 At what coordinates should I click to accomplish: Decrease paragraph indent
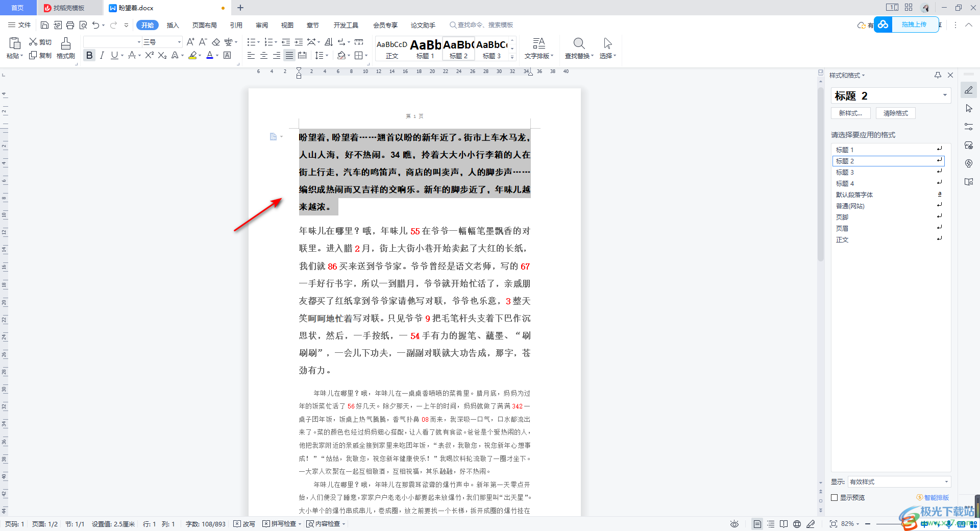pyautogui.click(x=286, y=42)
